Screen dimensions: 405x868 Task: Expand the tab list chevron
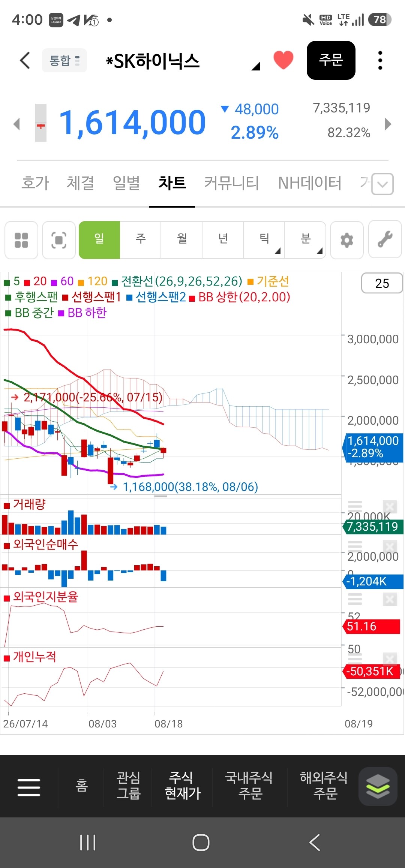coord(382,184)
